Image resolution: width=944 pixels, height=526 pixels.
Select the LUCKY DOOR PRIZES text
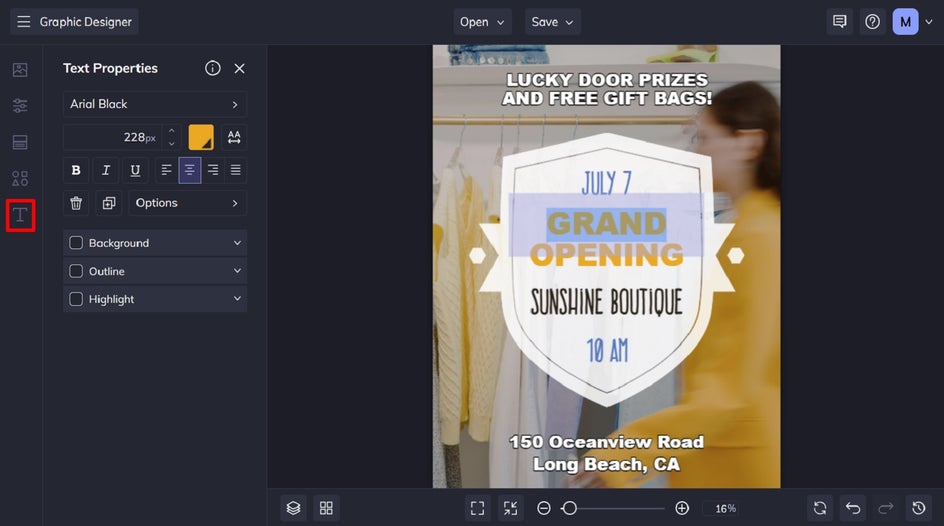tap(607, 89)
